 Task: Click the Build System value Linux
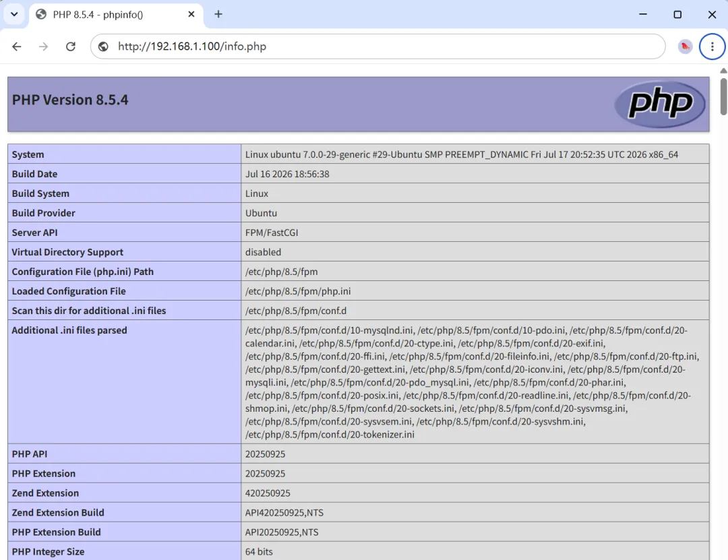tap(257, 193)
